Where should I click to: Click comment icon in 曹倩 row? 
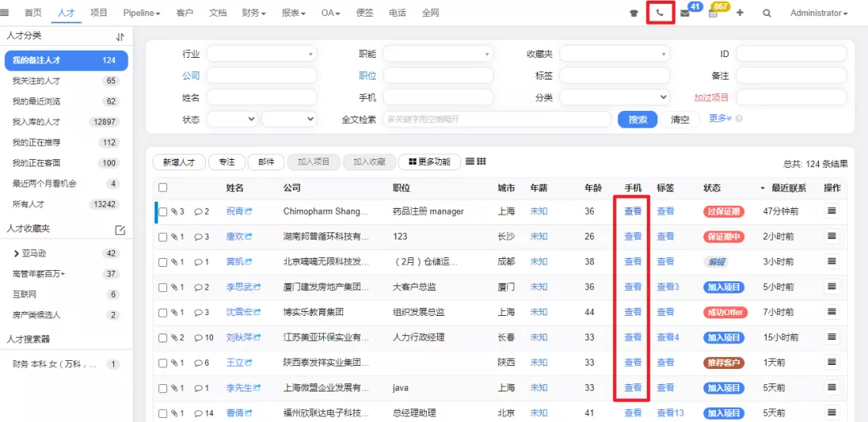(199, 413)
